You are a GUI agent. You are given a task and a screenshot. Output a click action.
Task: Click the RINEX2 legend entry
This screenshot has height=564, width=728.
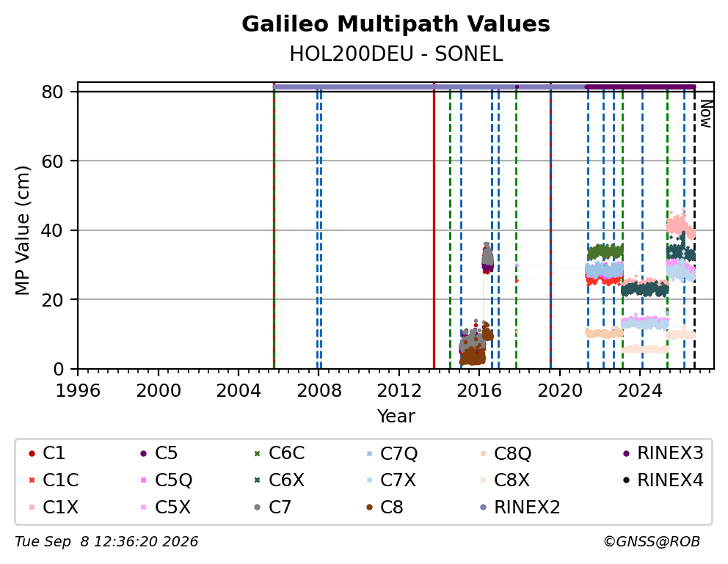520,508
